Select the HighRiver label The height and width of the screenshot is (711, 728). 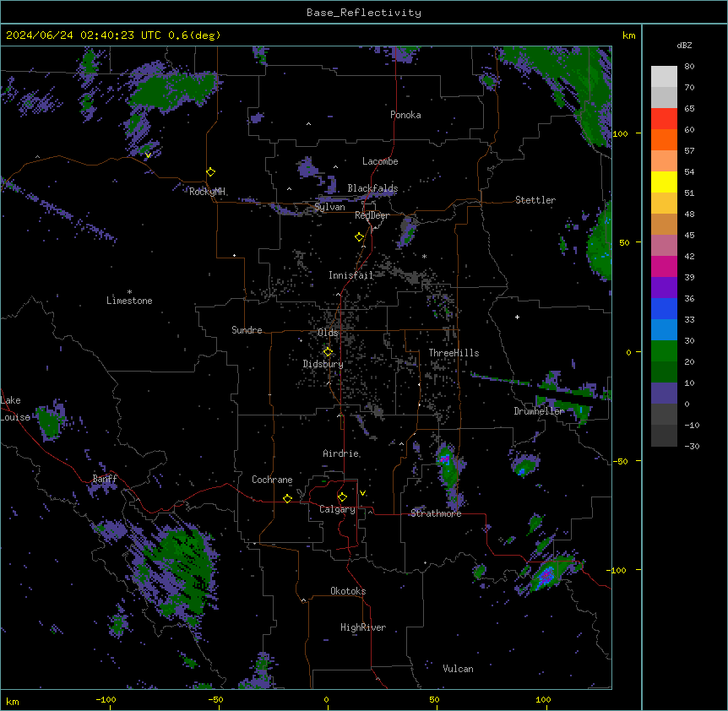[x=363, y=627]
